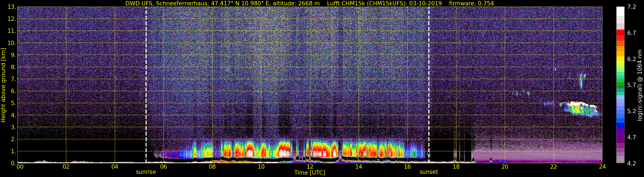Click the time axis tick label '00'
Viewport: 644px width, 177px height.
pos(20,167)
